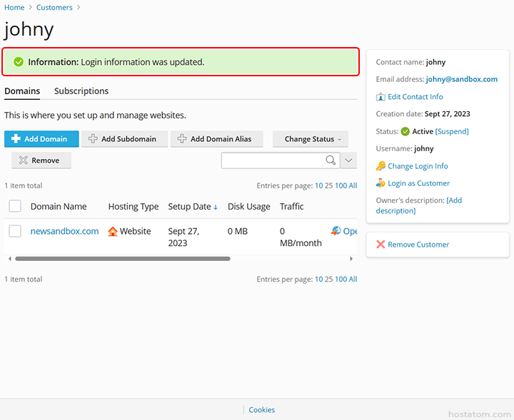
Task: Click the Suspend link next to status
Action: click(451, 132)
